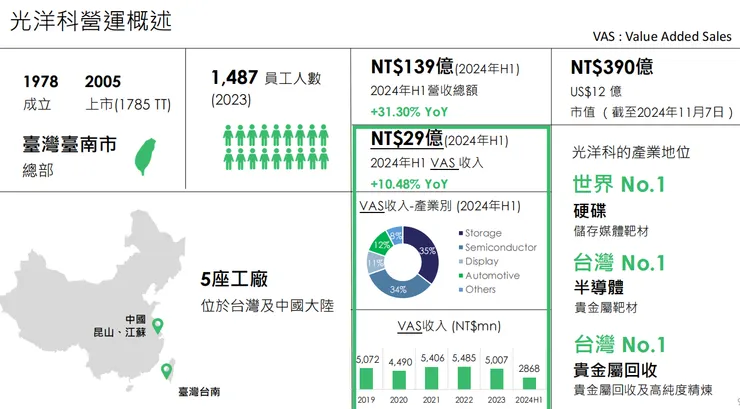Click the 硬碟 label
This screenshot has height=409, width=740.
point(590,211)
